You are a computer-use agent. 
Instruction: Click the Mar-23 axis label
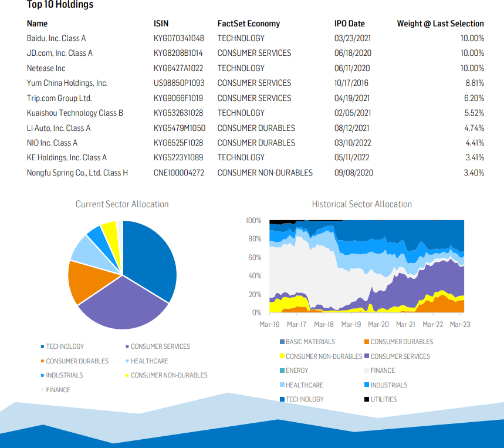[460, 325]
